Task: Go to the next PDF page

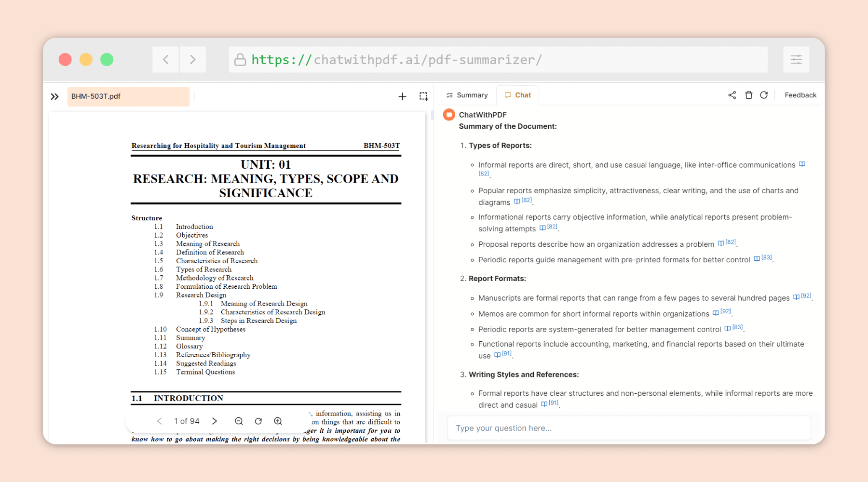Action: pyautogui.click(x=215, y=421)
